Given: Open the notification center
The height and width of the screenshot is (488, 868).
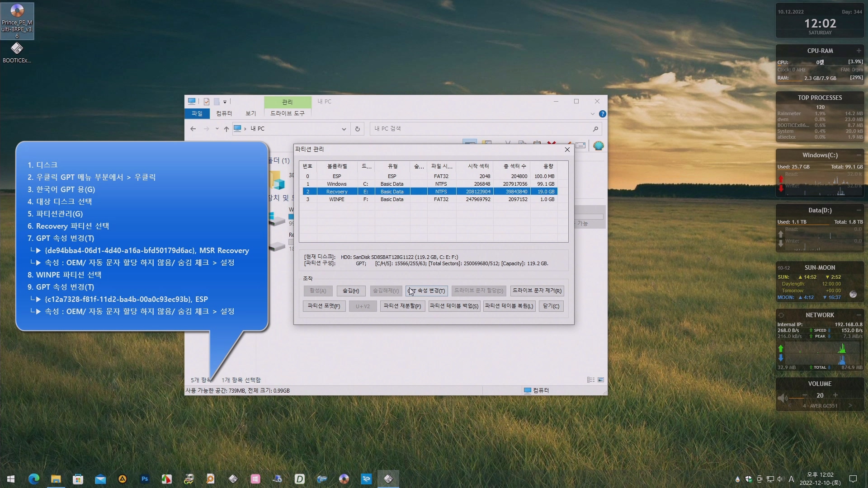Looking at the screenshot, I should pyautogui.click(x=853, y=479).
